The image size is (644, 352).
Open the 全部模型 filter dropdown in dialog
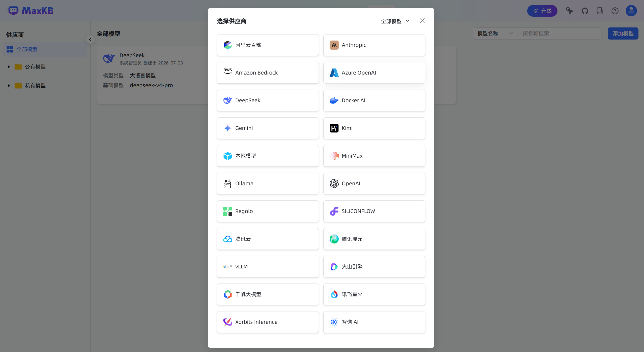[x=395, y=21]
